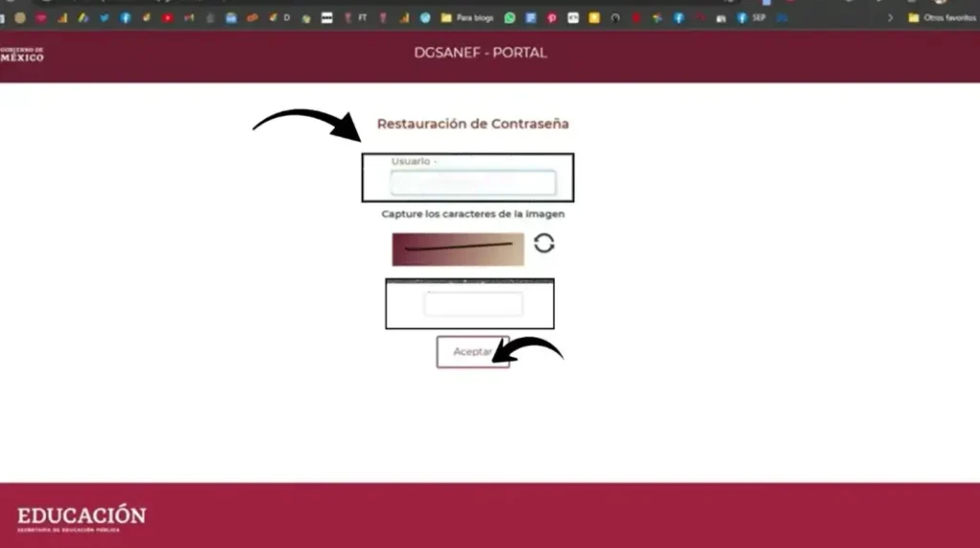Click the captcha image
980x548 pixels.
[x=458, y=250]
